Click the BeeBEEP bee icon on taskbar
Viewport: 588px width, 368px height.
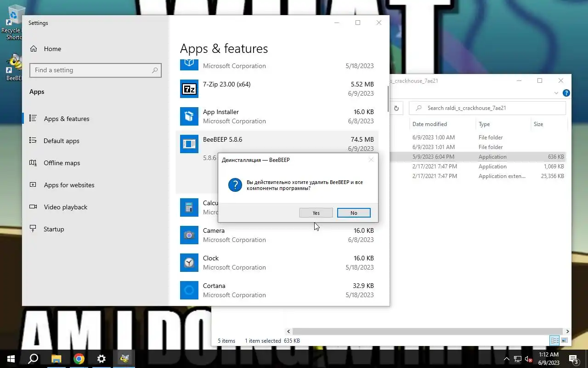click(x=124, y=359)
